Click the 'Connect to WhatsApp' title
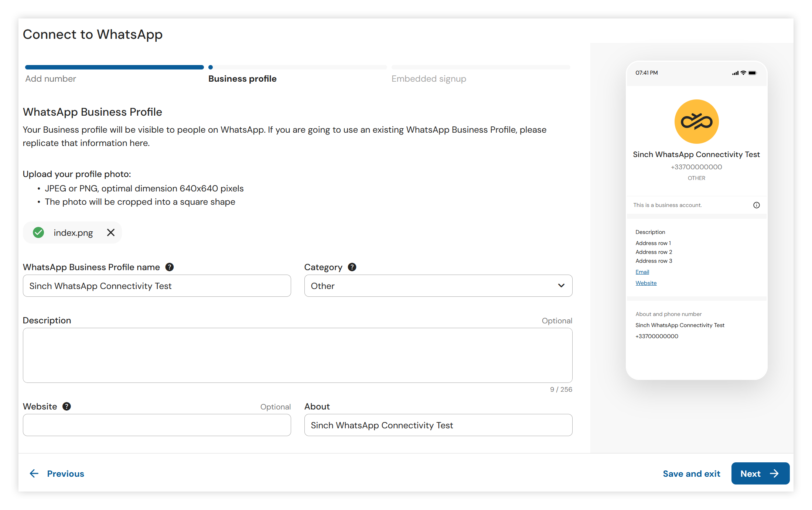The image size is (812, 510). point(93,34)
